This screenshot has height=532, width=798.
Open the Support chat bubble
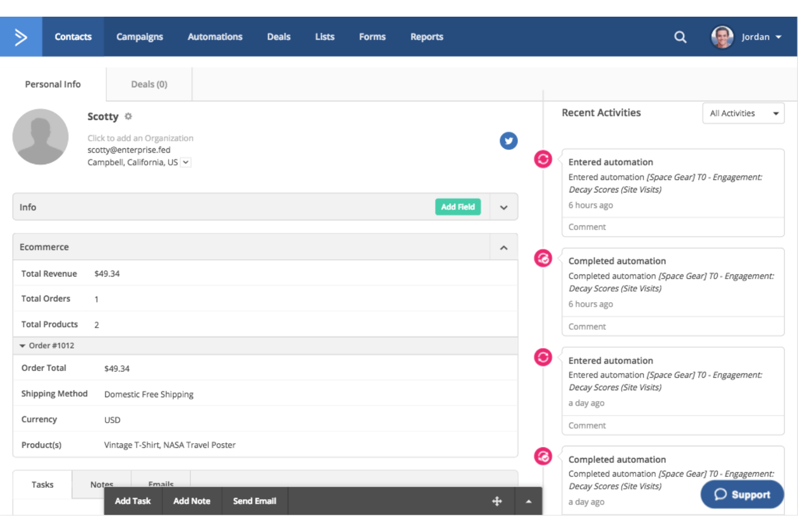click(742, 494)
